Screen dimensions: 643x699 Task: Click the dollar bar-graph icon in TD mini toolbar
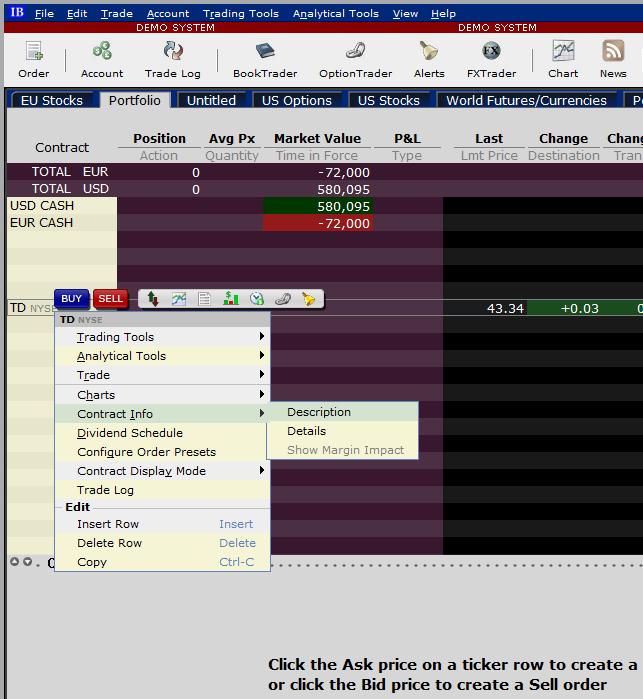[x=231, y=299]
